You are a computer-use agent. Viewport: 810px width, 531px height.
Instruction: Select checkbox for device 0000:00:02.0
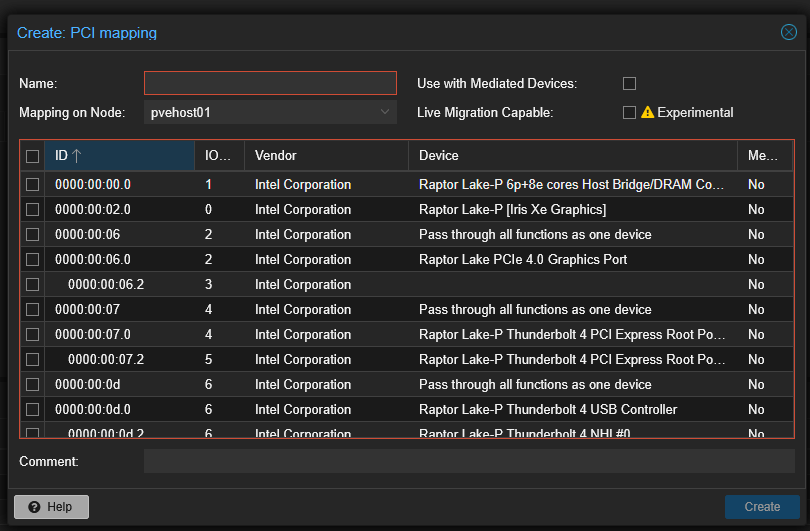pos(33,209)
